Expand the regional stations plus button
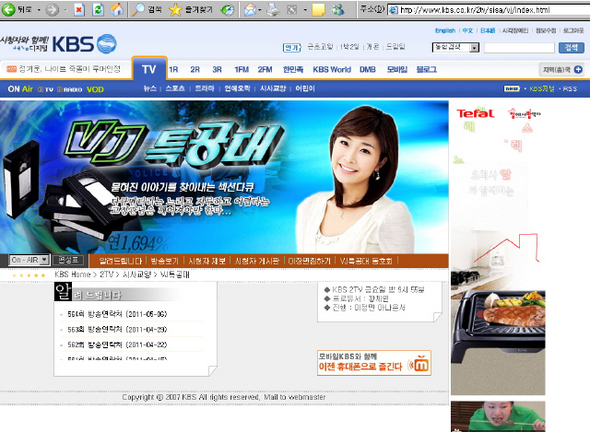 click(578, 69)
